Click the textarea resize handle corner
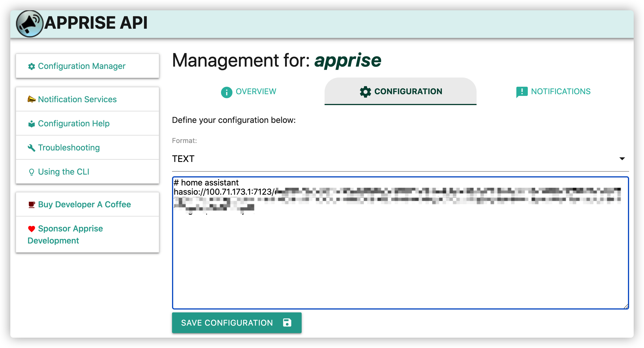The height and width of the screenshot is (348, 644). [626, 306]
